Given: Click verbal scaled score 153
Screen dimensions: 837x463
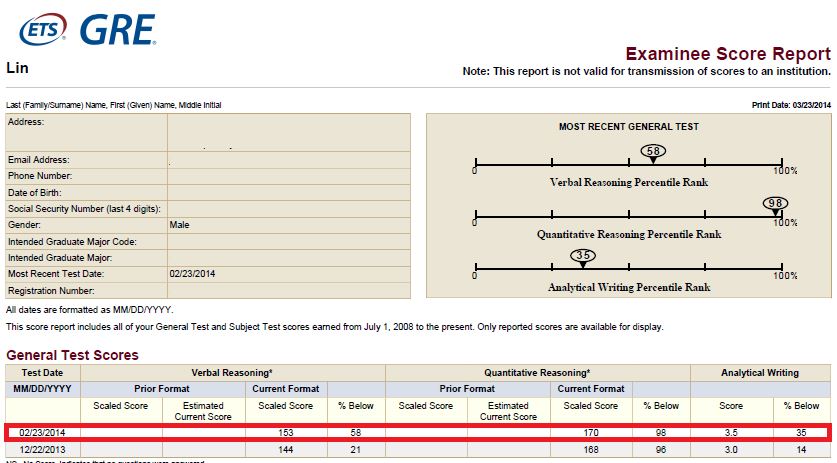Looking at the screenshot, I should (286, 433).
